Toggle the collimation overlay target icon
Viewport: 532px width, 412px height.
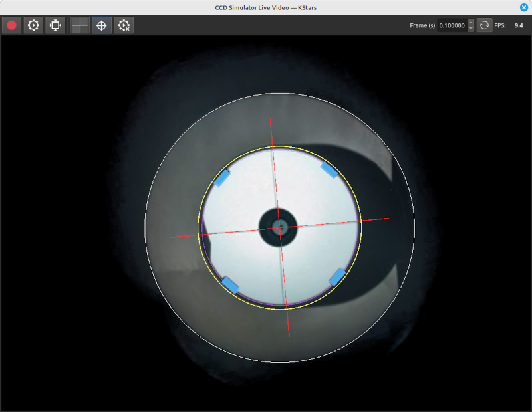click(102, 25)
